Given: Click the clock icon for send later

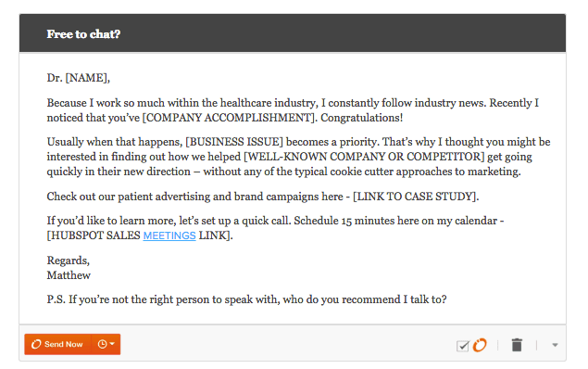Looking at the screenshot, I should [x=102, y=344].
